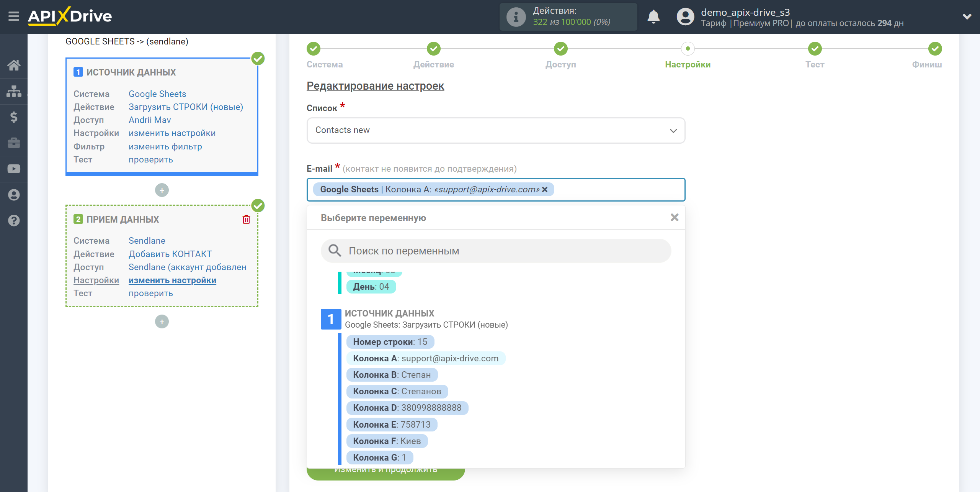The width and height of the screenshot is (980, 492).
Task: Open notifications bell
Action: pyautogui.click(x=653, y=17)
